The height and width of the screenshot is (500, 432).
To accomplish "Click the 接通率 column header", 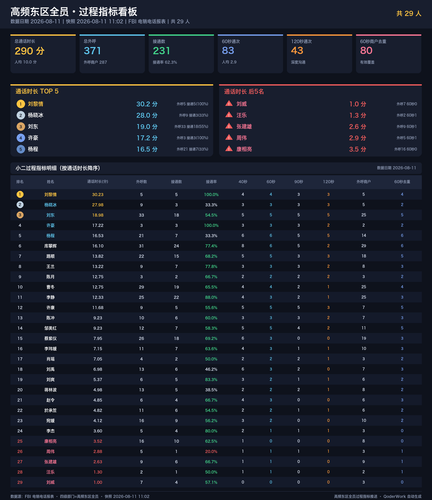I will click(211, 182).
